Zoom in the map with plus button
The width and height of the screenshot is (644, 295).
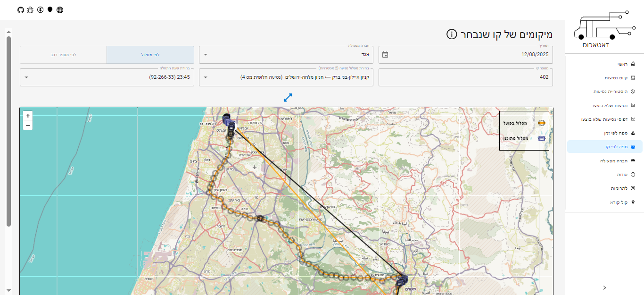tap(28, 116)
